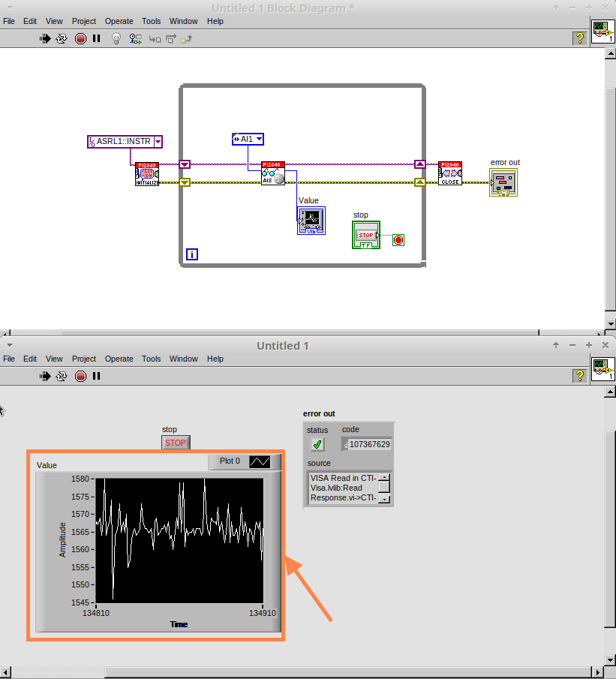The width and height of the screenshot is (616, 679).
Task: Click source box scroll down arrow
Action: pyautogui.click(x=384, y=499)
